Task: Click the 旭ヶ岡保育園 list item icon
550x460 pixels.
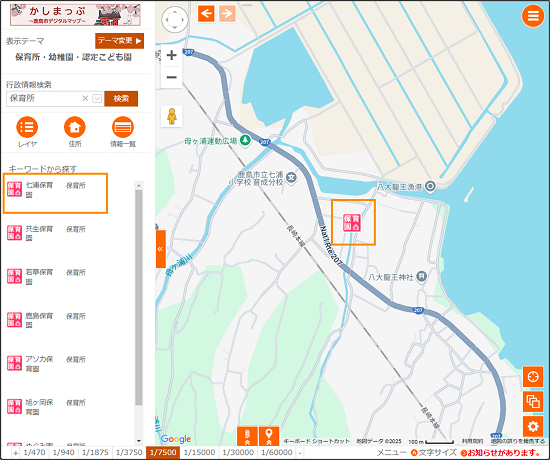Action: click(x=14, y=406)
